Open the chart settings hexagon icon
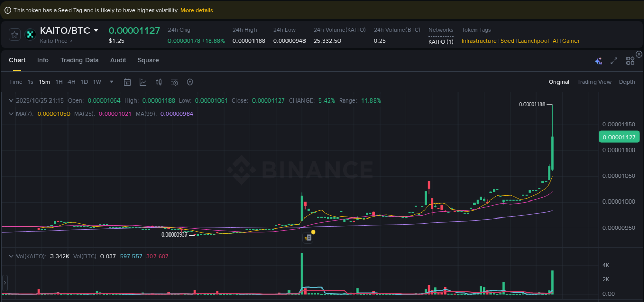The height and width of the screenshot is (302, 644). tap(189, 81)
